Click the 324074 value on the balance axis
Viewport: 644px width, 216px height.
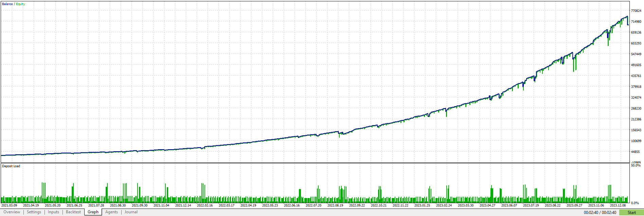pos(636,98)
